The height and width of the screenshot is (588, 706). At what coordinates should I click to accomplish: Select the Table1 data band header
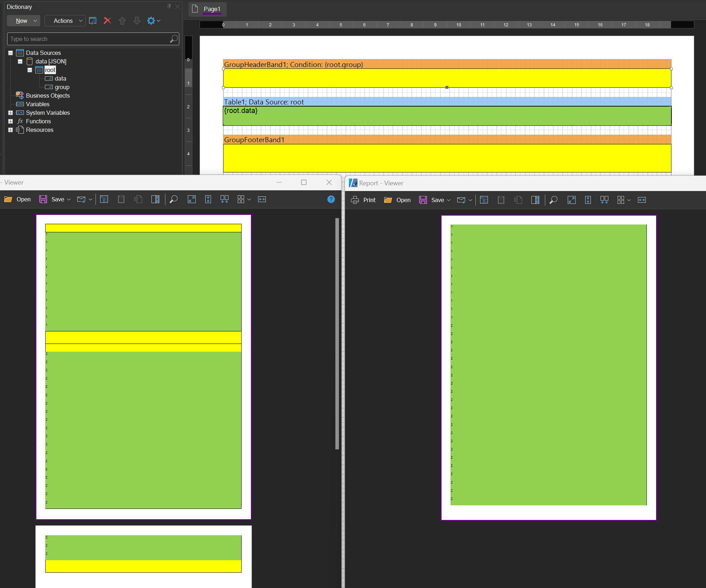447,102
